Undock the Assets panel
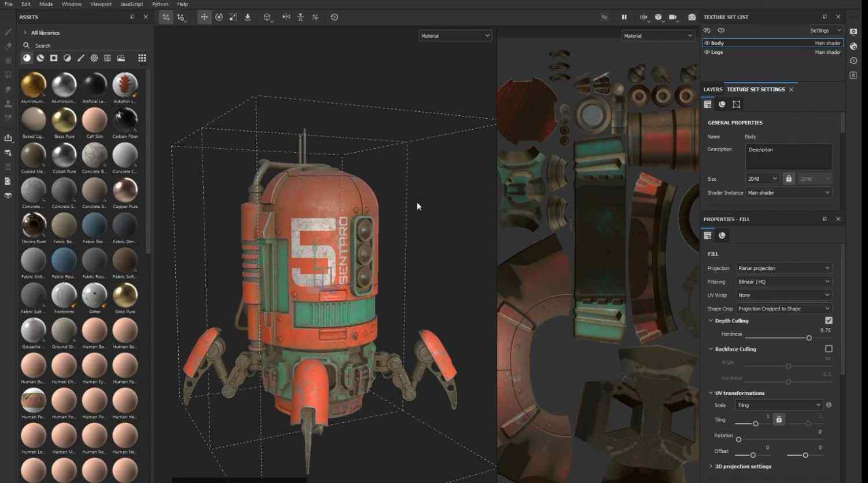 tap(133, 17)
